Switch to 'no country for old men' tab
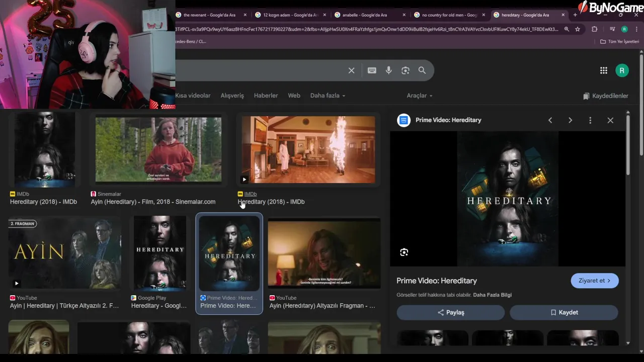 (x=449, y=15)
